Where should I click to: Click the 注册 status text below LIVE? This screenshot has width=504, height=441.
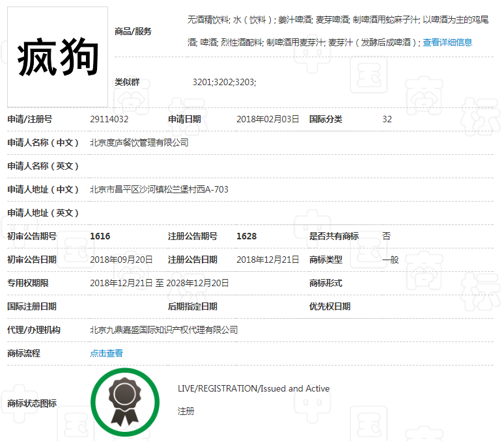(x=186, y=411)
